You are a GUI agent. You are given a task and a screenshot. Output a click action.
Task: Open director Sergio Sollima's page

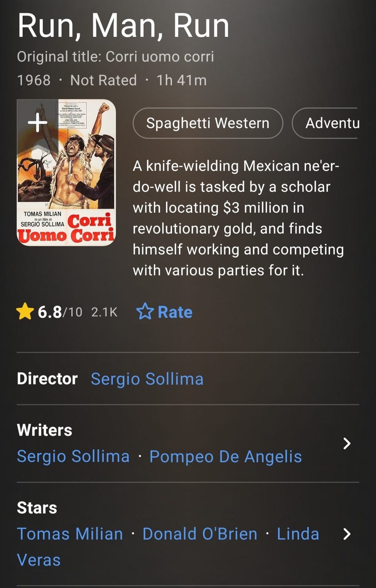coord(147,379)
